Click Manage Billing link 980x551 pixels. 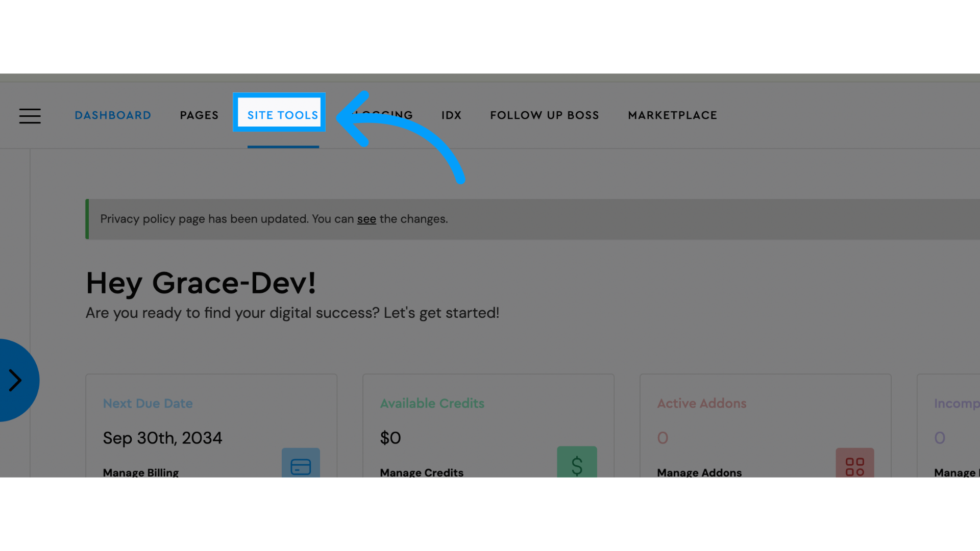tap(141, 472)
